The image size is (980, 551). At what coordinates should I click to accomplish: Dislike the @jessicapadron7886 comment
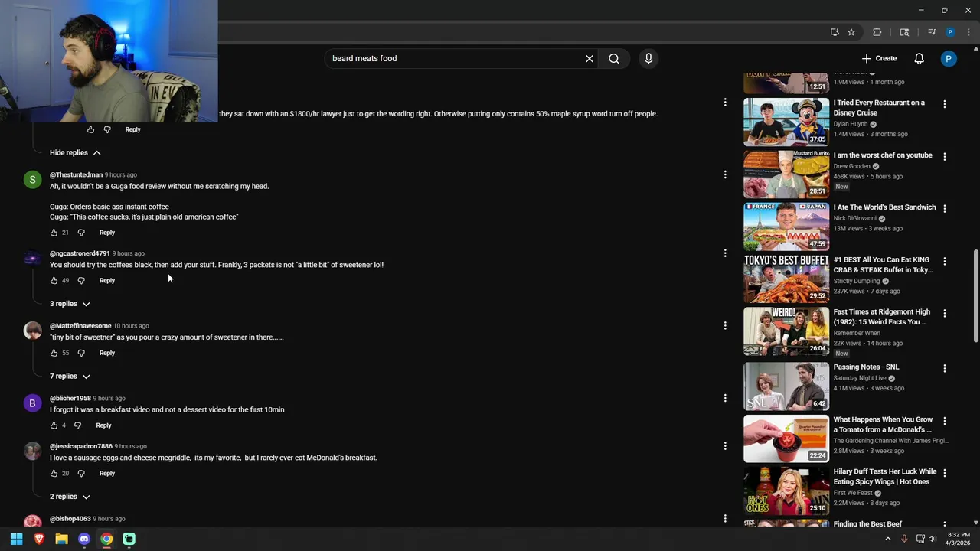coord(81,474)
